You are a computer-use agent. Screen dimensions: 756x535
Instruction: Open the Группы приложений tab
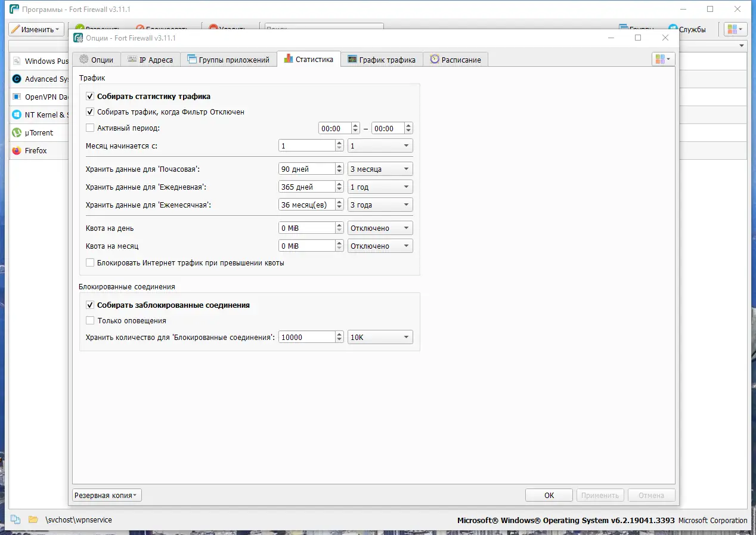click(x=228, y=60)
